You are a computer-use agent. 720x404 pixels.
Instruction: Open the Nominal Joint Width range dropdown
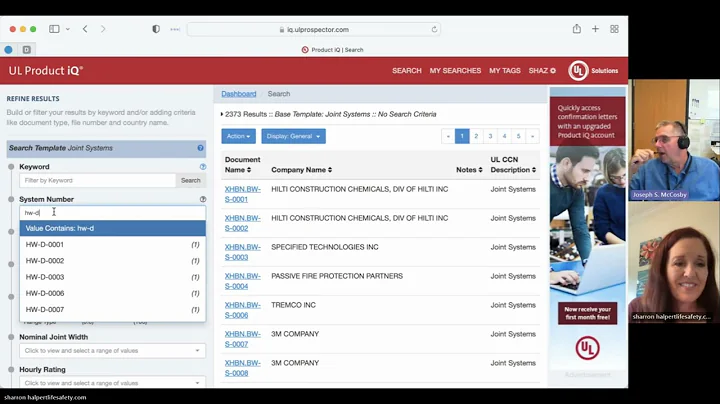click(x=112, y=351)
